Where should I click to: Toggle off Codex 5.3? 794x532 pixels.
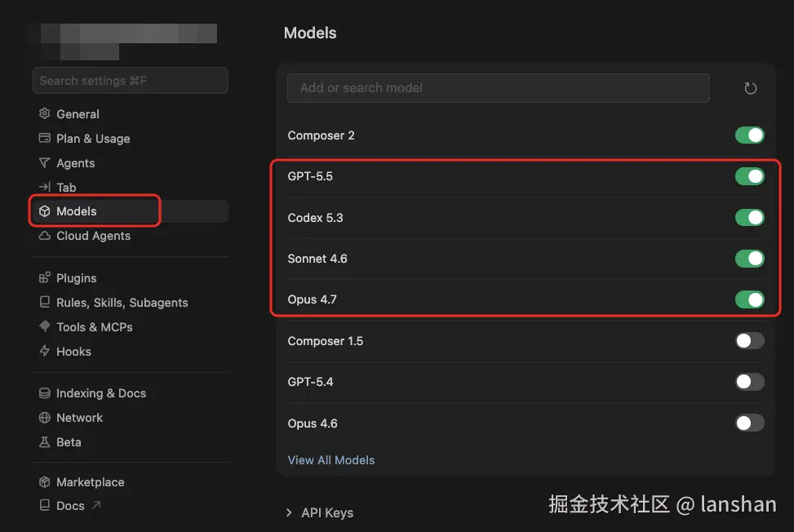(x=749, y=218)
